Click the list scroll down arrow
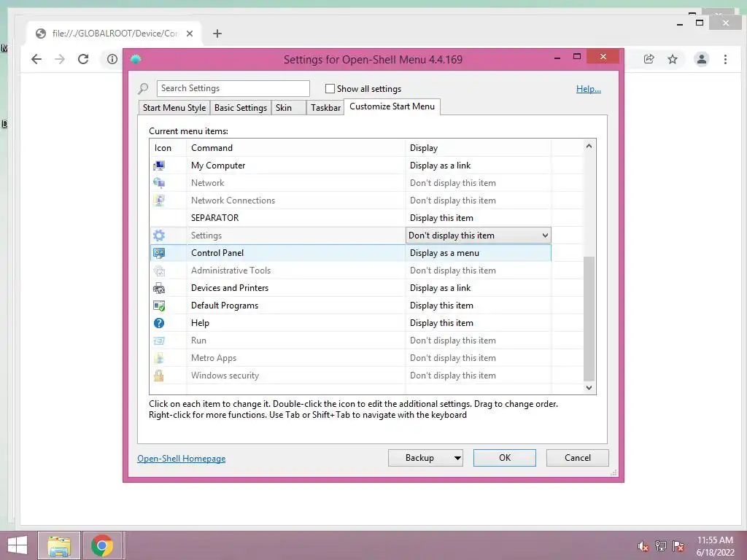Image resolution: width=747 pixels, height=560 pixels. (x=589, y=388)
